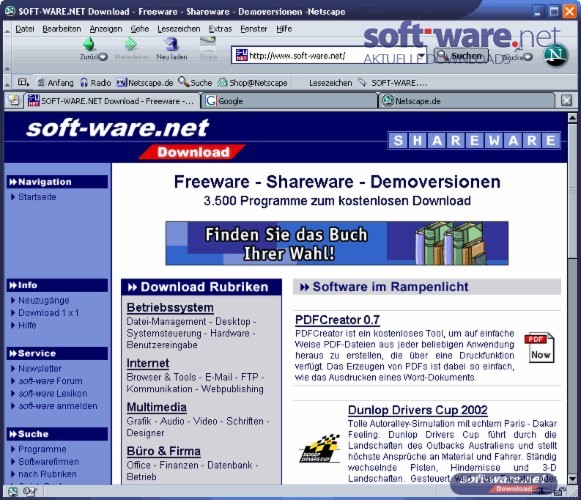Open the Anfang home bookmark icon
Screen dimensions: 581x500
coord(41,82)
